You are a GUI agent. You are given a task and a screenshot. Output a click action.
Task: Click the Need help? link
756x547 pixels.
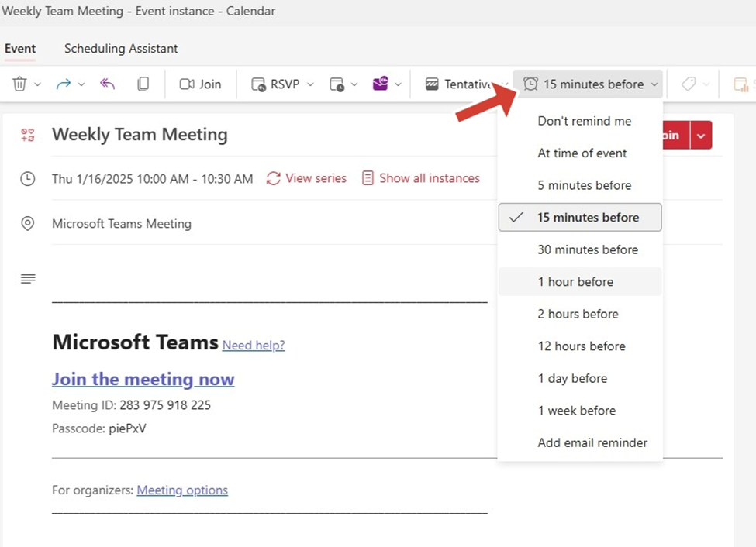[254, 345]
